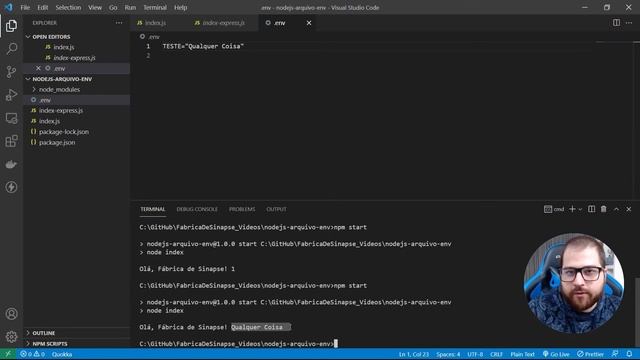Image resolution: width=640 pixels, height=360 pixels.
Task: Change indentation via Spaces: 4
Action: click(x=448, y=354)
